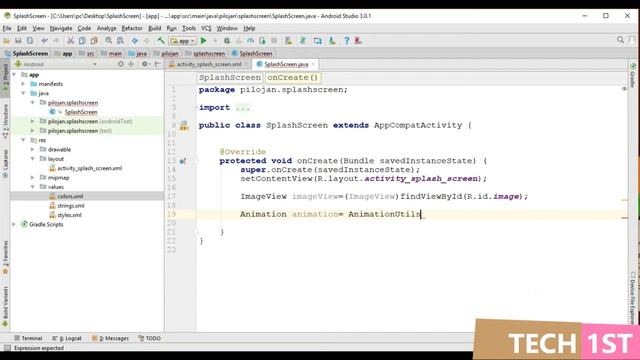Toggle the Structure tool window tab
Screen dimensions: 640x360
coord(5,121)
